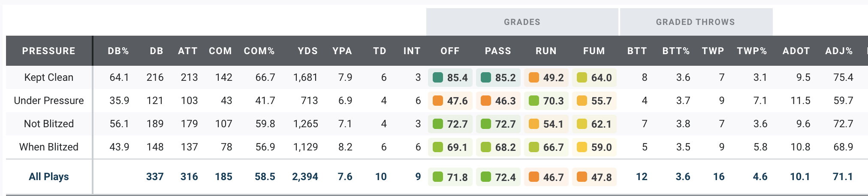Sort by the DB% column header
Screen dimensions: 868x196
point(118,51)
